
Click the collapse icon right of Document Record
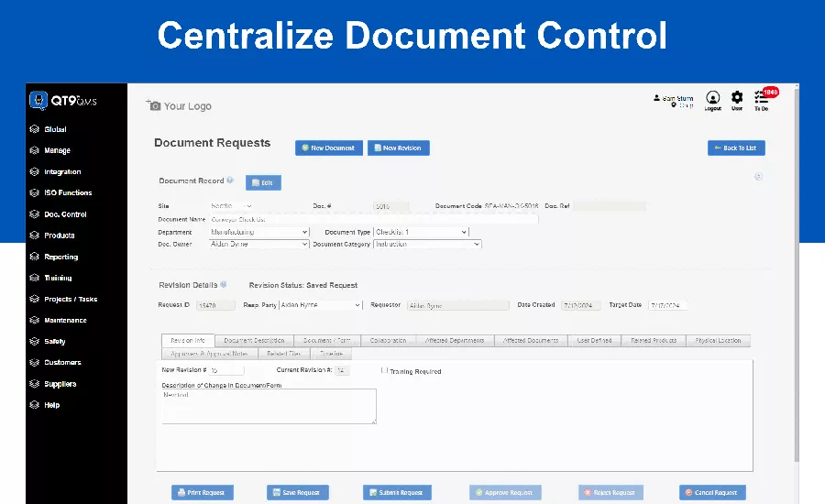click(758, 177)
